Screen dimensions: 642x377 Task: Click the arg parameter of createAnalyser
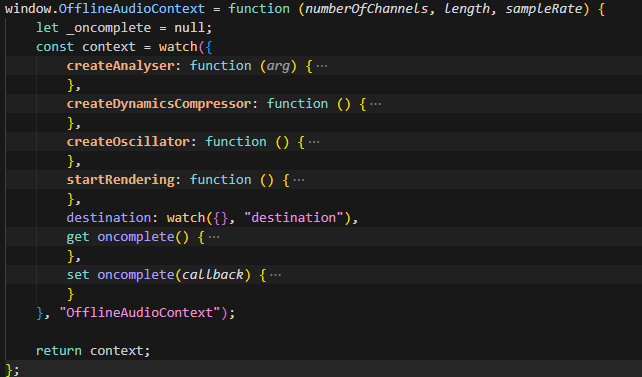click(x=278, y=66)
